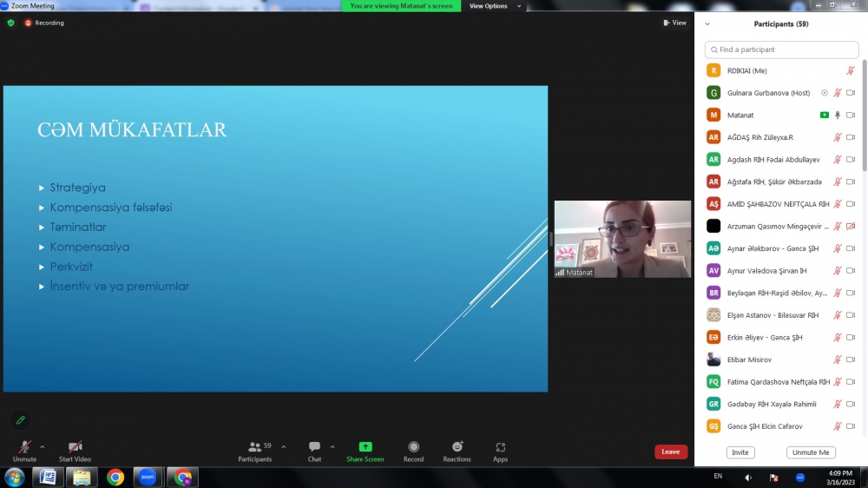
Task: Select Gulnara Gurbanova (Host) in participant list
Action: click(x=768, y=93)
